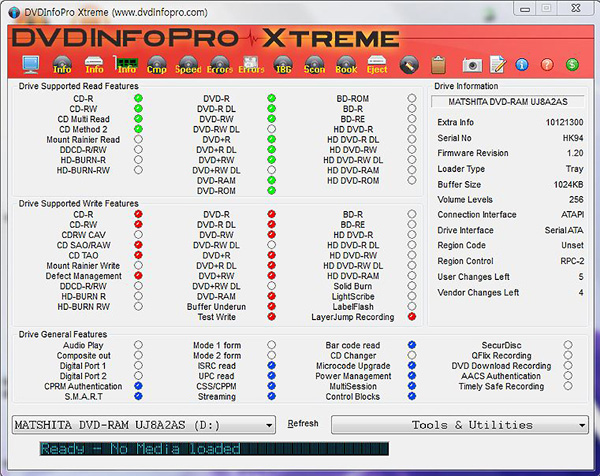Open the IBG graph tool
The height and width of the screenshot is (476, 600).
pyautogui.click(x=283, y=64)
